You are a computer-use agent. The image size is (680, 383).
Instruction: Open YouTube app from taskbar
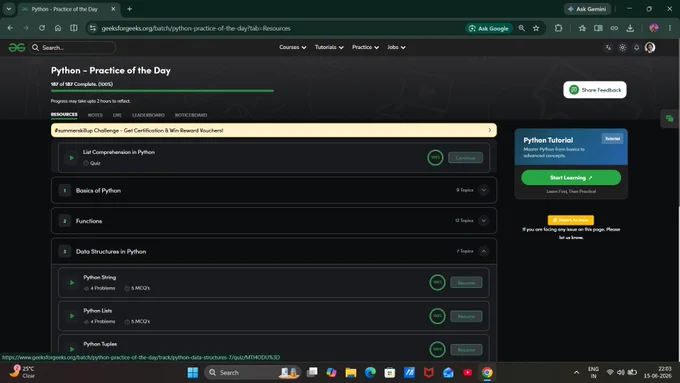[468, 373]
